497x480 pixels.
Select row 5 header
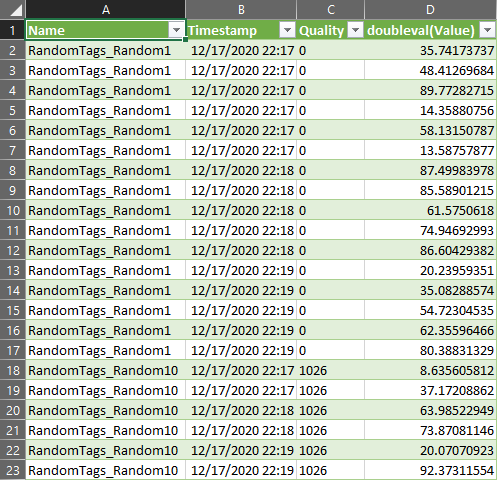(x=13, y=110)
